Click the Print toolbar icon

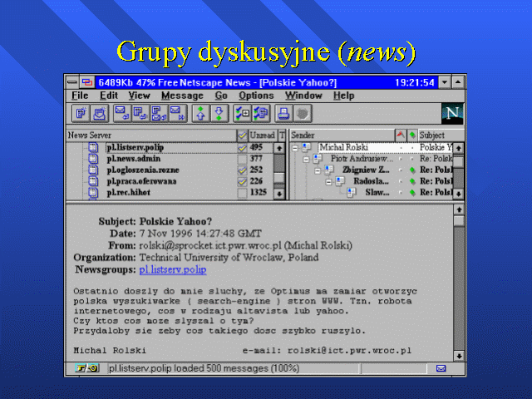[x=283, y=113]
